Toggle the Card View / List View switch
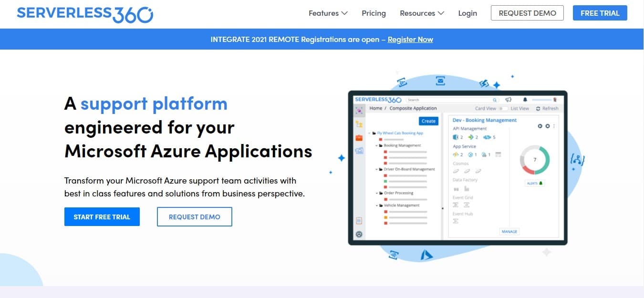This screenshot has height=298, width=644. click(x=504, y=109)
